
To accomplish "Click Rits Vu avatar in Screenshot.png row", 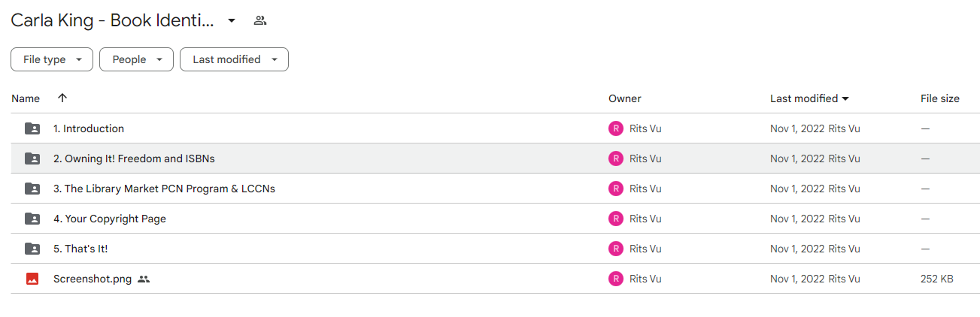I will pyautogui.click(x=616, y=279).
